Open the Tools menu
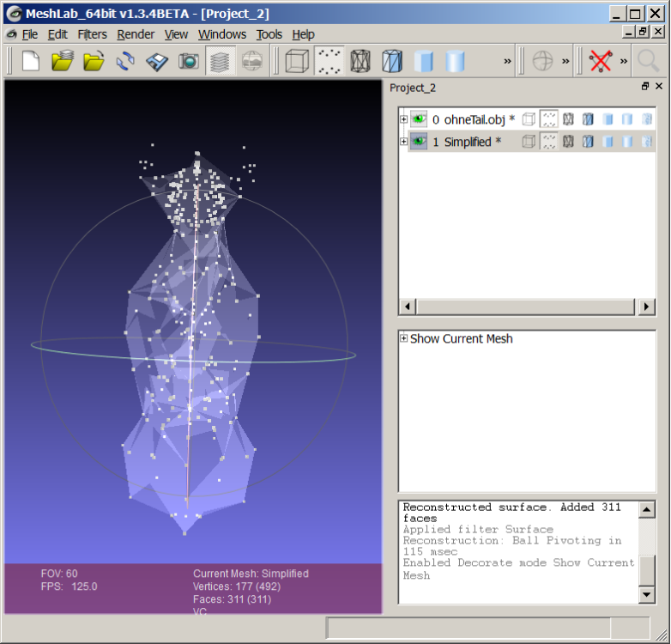The width and height of the screenshot is (671, 644). pos(269,34)
